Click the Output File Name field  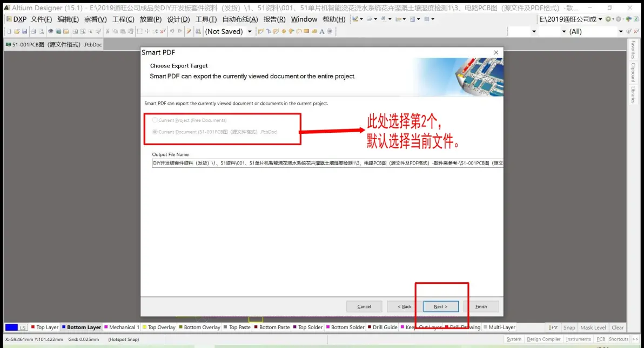327,163
